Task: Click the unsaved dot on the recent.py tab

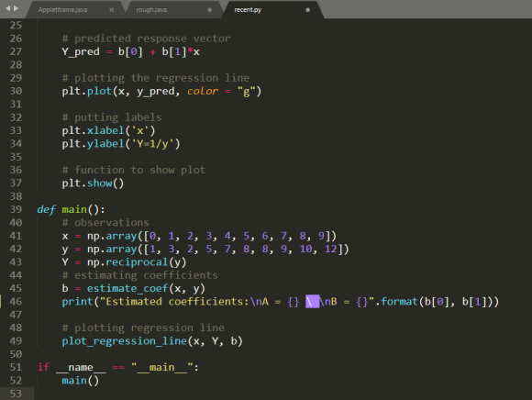Action: click(x=307, y=10)
